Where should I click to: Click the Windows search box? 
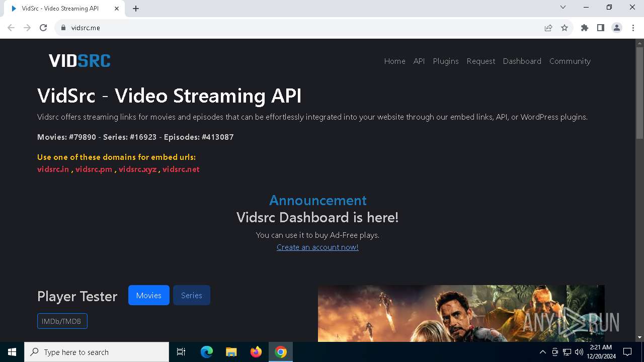(x=97, y=352)
